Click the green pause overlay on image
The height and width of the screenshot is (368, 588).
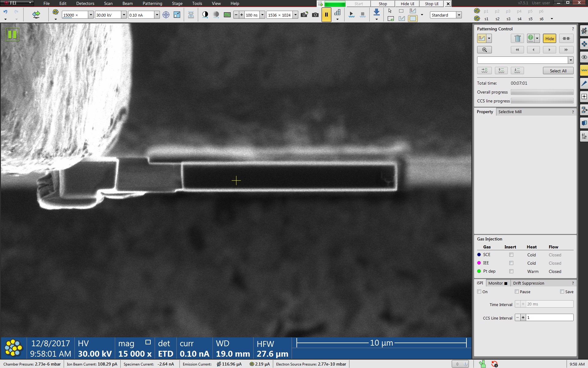(12, 34)
